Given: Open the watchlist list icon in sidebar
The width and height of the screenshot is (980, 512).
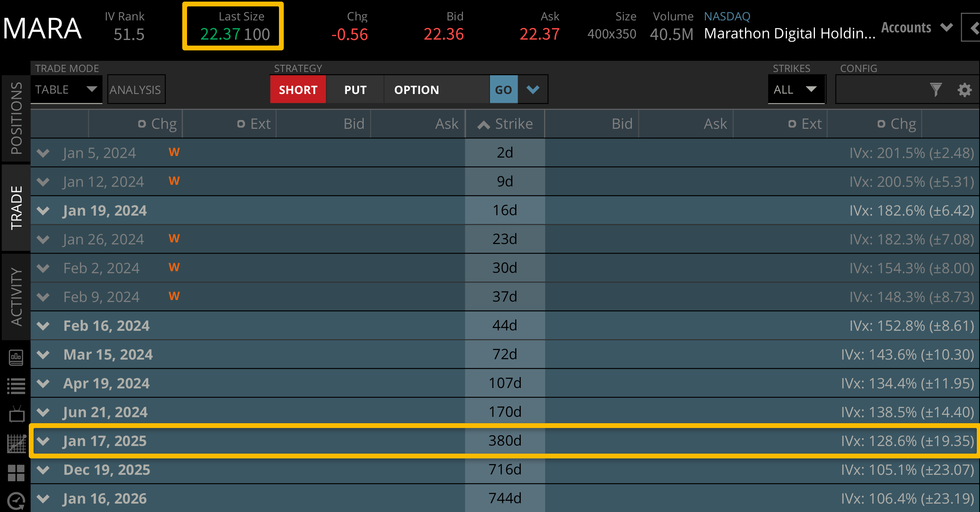Looking at the screenshot, I should pyautogui.click(x=16, y=386).
